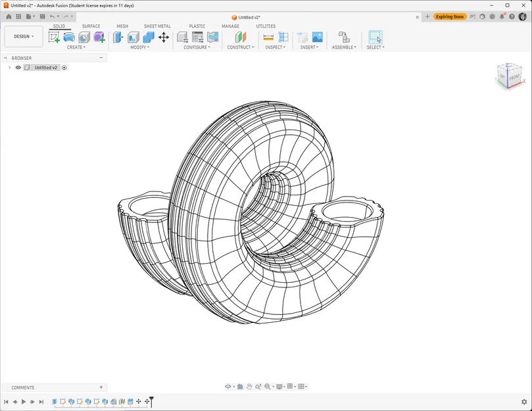Click the Expiring Soon button
This screenshot has height=411, width=532.
(x=450, y=16)
